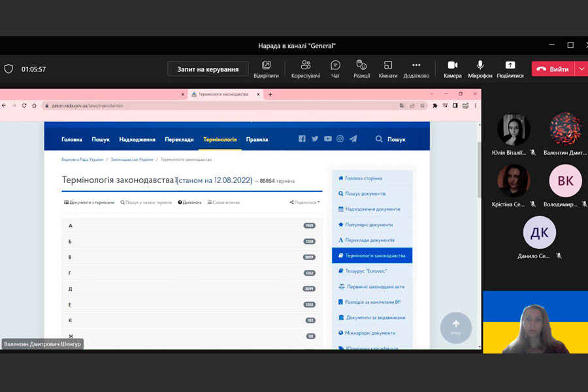
Task: Click Сховати меню to hide the sidebar
Action: (223, 203)
